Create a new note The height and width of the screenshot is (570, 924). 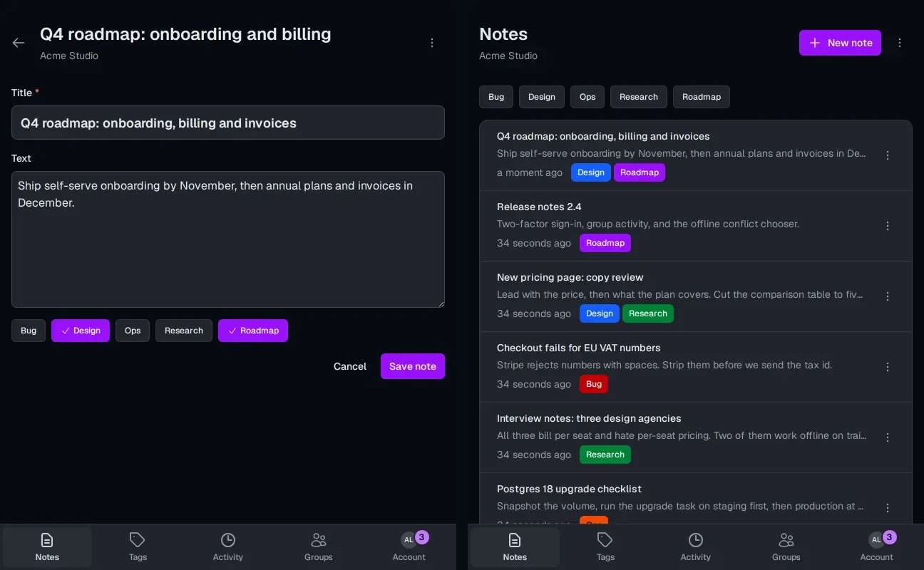click(840, 43)
